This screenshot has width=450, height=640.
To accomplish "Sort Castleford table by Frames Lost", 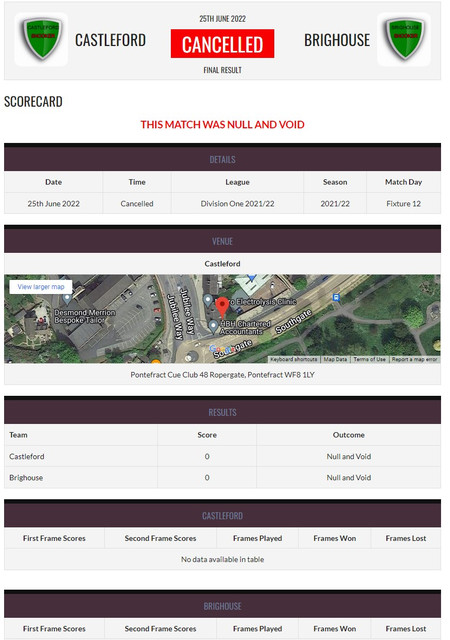I will 405,538.
